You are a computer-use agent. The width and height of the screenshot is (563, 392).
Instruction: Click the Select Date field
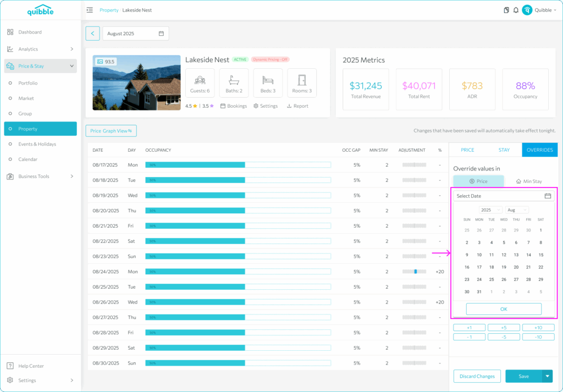(504, 196)
